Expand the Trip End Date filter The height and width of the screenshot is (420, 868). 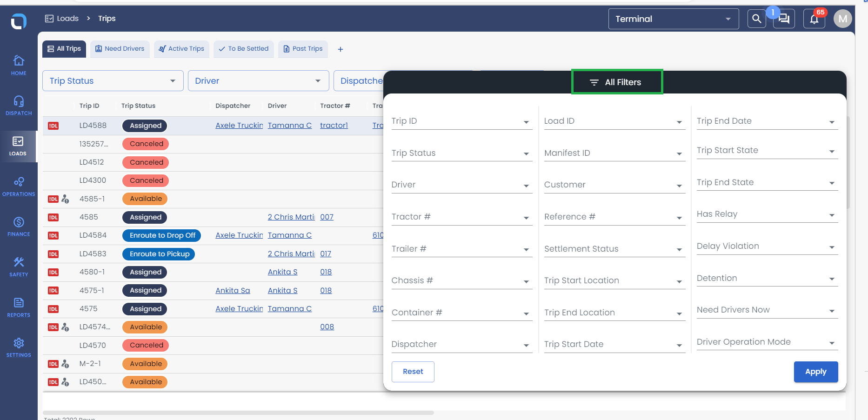(767, 121)
